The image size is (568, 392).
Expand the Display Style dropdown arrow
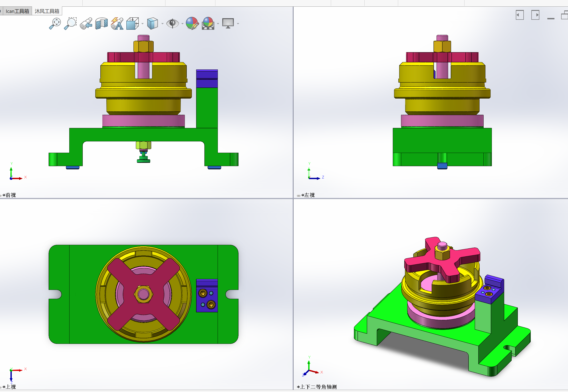(x=162, y=24)
